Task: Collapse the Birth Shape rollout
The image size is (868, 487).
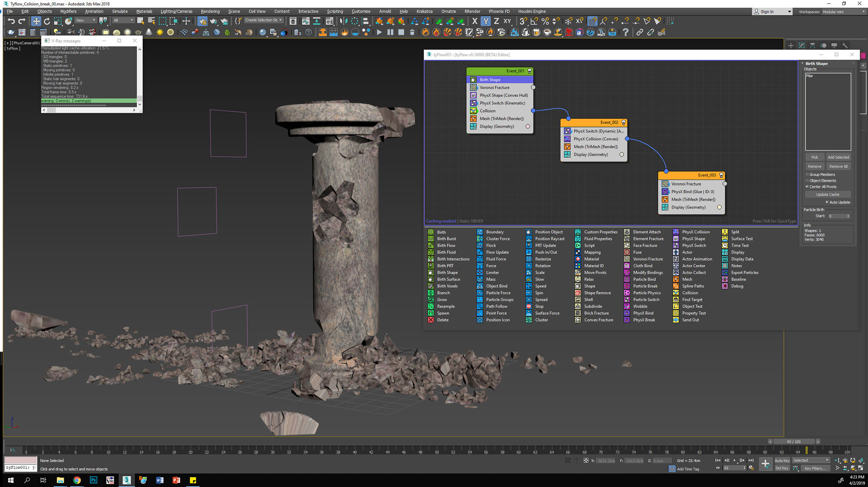Action: [816, 63]
